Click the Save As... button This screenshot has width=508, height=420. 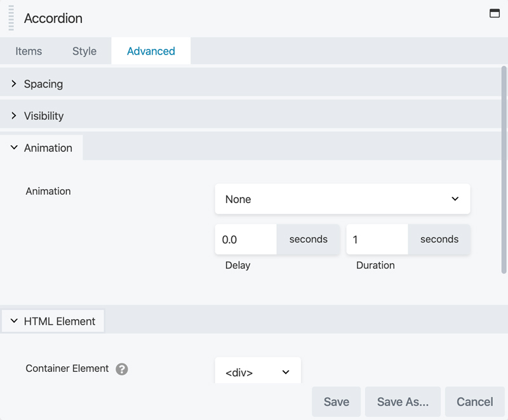coord(403,402)
